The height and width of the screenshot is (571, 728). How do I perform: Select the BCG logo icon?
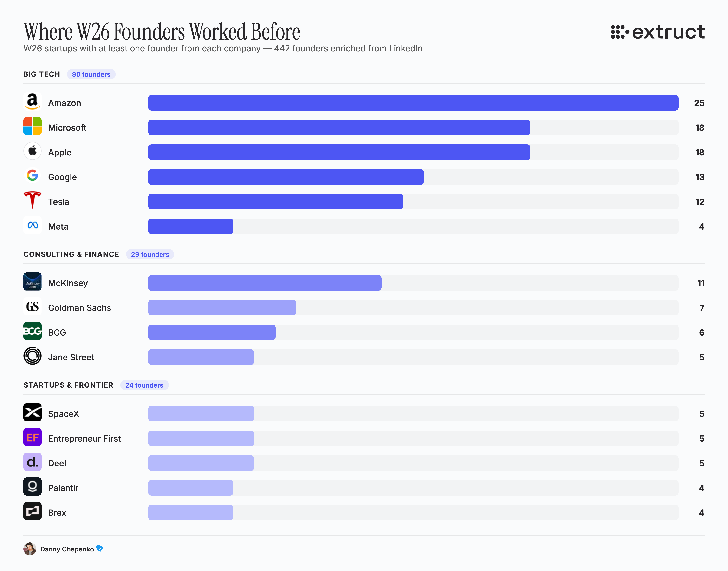32,332
